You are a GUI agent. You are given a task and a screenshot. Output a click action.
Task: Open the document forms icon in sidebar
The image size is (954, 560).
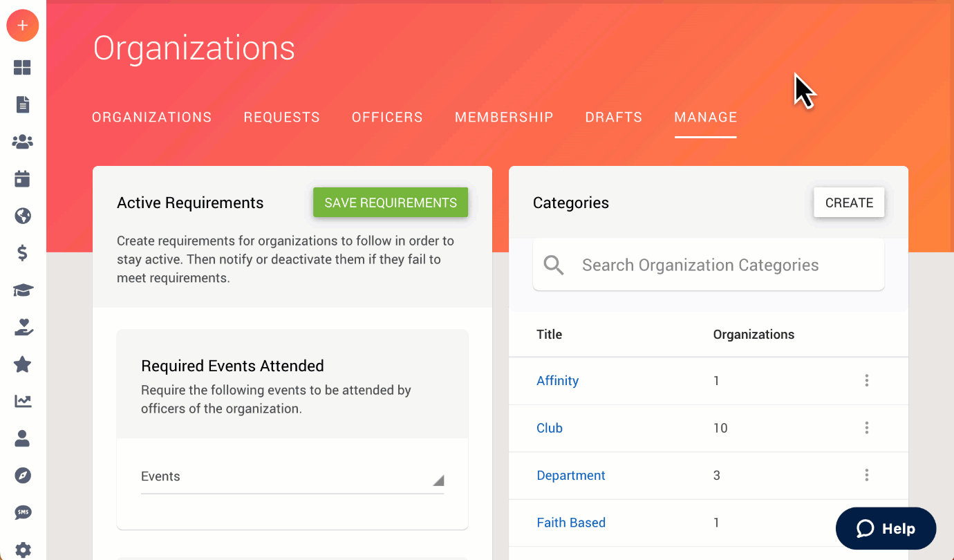click(x=23, y=104)
